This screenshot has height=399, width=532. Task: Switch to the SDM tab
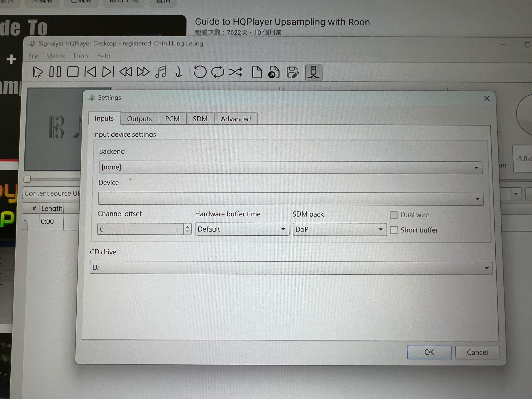point(200,119)
